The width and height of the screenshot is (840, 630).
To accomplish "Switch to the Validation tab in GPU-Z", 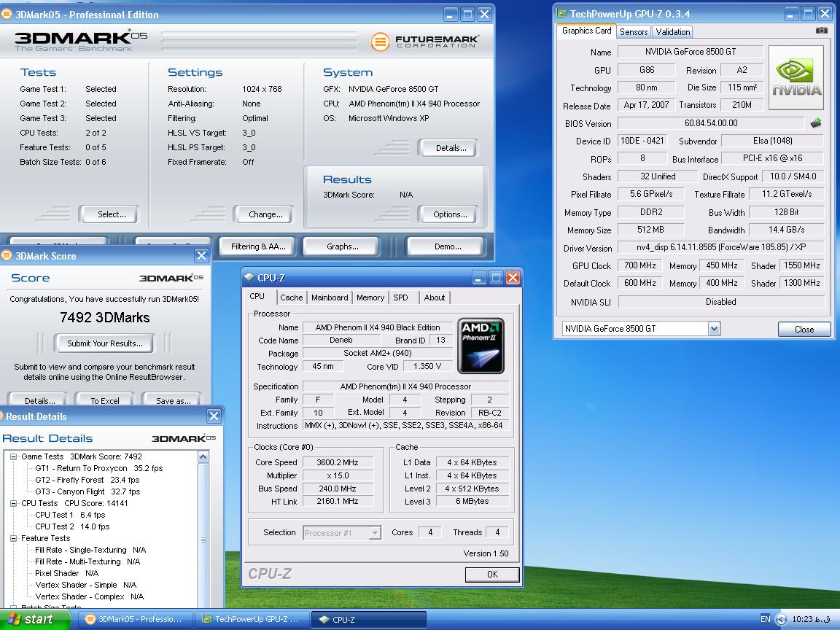I will (x=673, y=31).
